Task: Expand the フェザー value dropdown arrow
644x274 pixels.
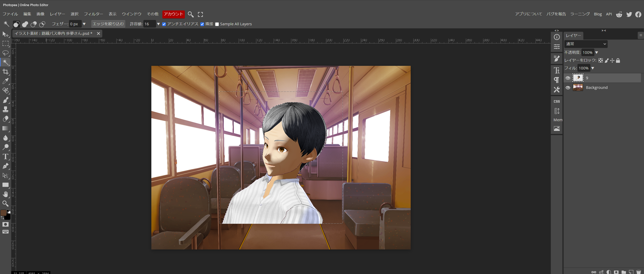Action: pos(84,24)
